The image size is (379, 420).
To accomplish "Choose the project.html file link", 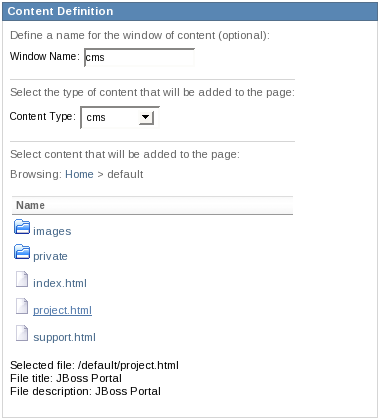I will click(x=62, y=310).
